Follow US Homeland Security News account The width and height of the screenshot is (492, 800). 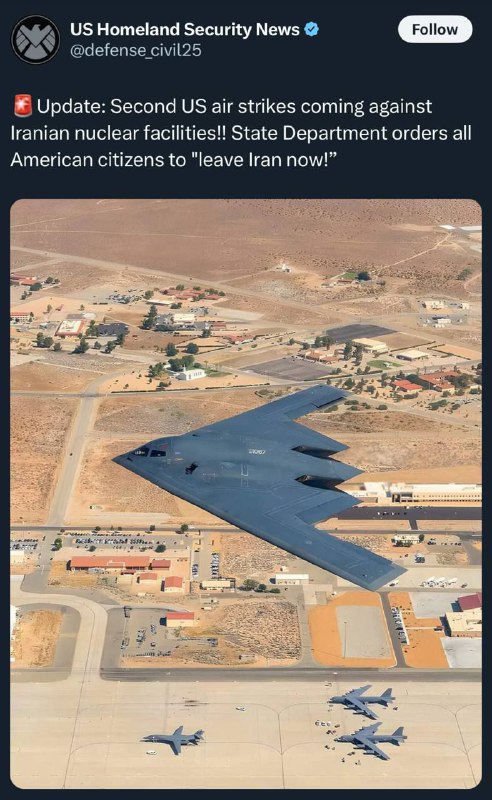(435, 29)
